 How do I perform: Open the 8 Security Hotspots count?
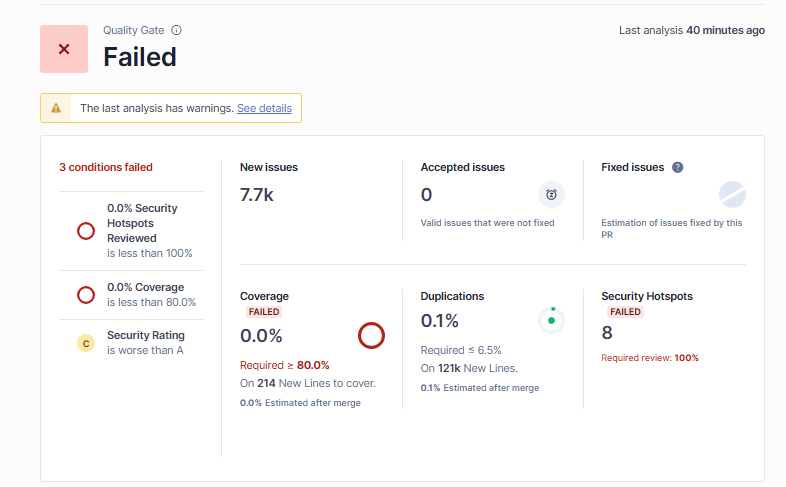[607, 333]
